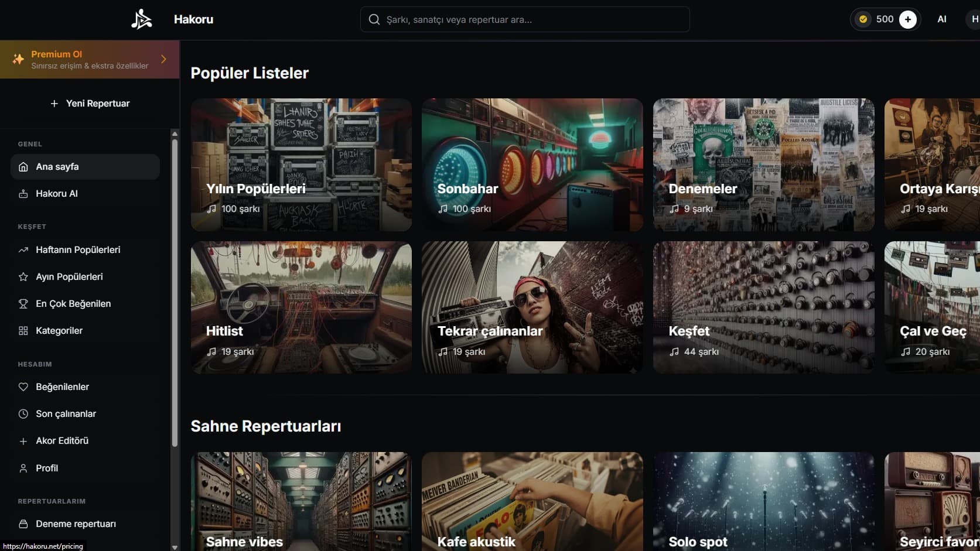Open the Sahne vibes repertoire card

301,501
